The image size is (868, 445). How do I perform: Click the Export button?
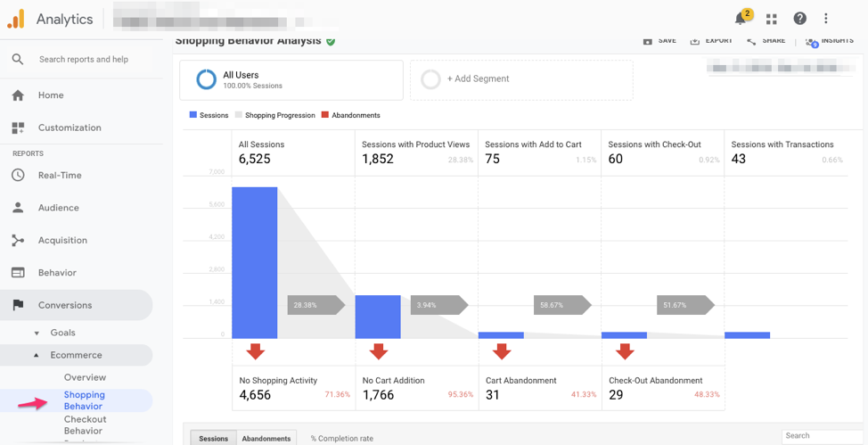click(x=711, y=41)
